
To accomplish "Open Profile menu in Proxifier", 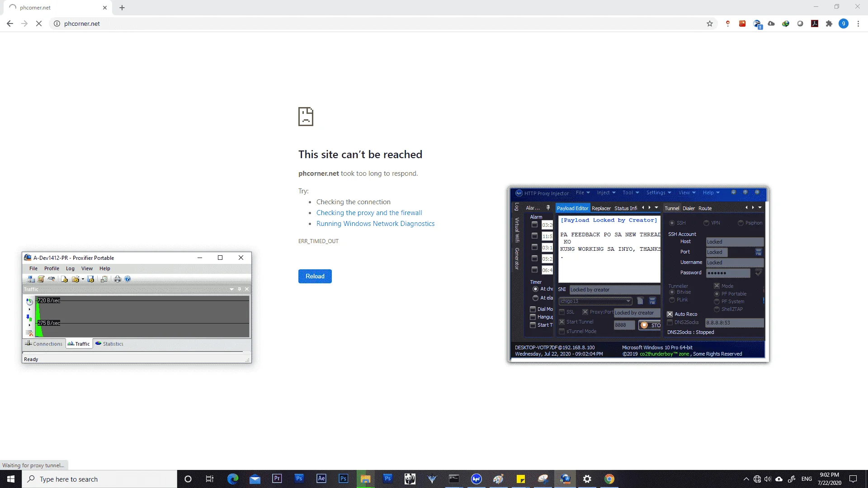I will [52, 268].
